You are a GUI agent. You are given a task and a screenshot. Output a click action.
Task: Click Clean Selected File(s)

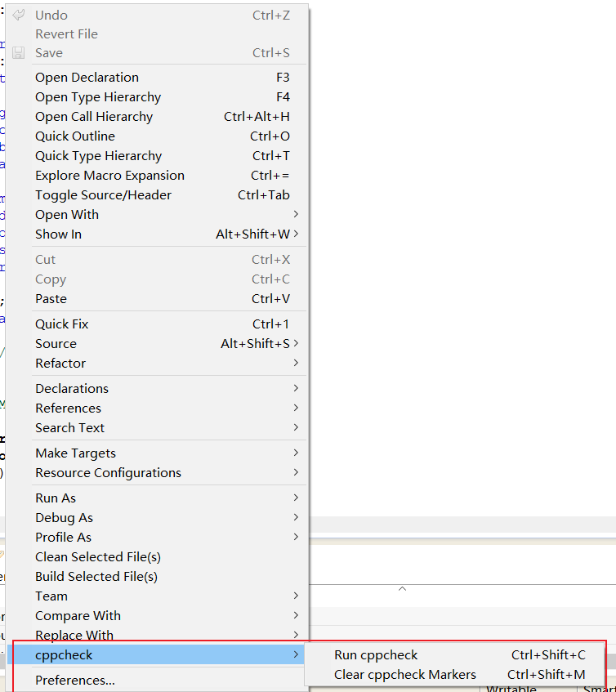[157, 557]
